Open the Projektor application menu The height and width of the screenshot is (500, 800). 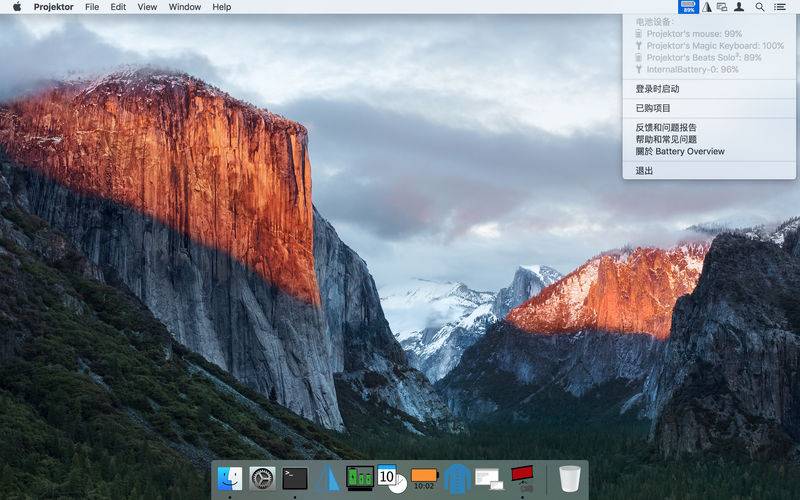pos(54,7)
